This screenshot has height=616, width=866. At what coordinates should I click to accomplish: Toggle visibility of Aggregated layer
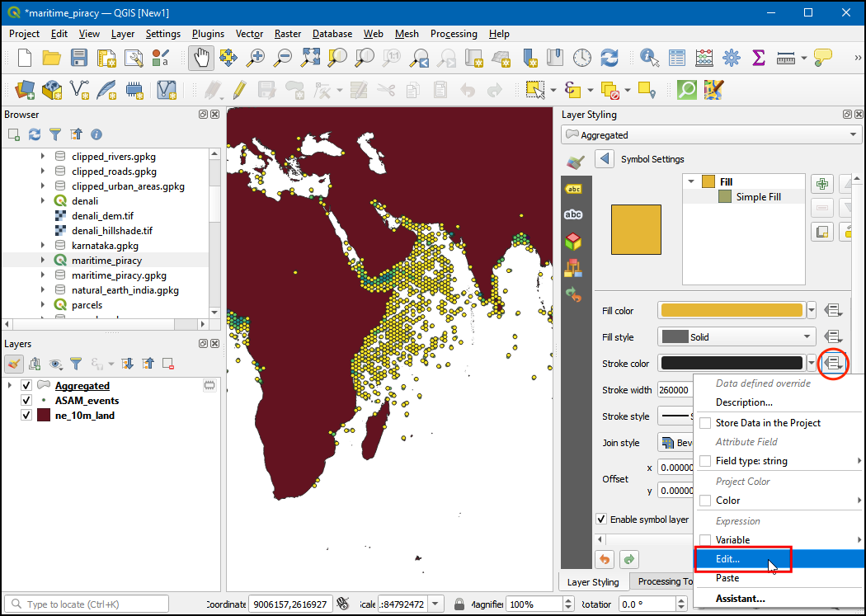tap(26, 385)
